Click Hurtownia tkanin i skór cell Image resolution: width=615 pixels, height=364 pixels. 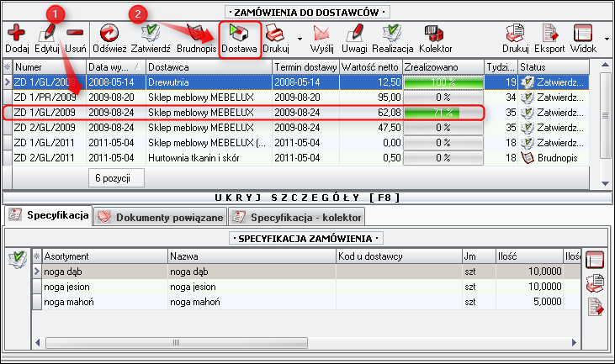tap(209, 158)
